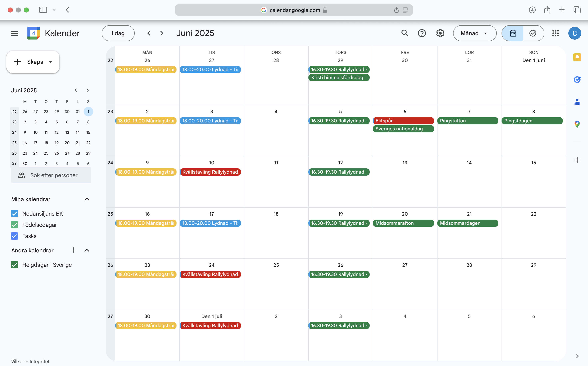Open the Skapa button dropdown arrow
This screenshot has width=588, height=366.
[x=50, y=62]
